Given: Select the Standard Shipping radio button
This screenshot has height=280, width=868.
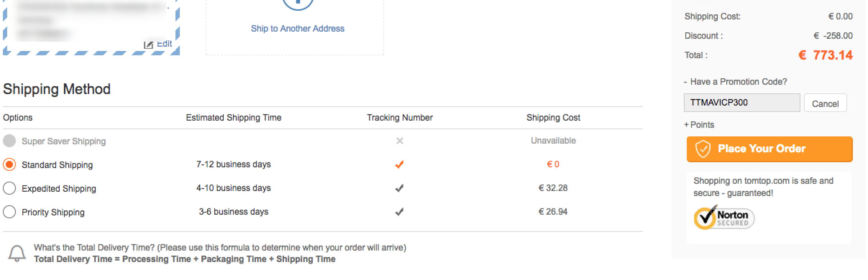Looking at the screenshot, I should pyautogui.click(x=9, y=165).
